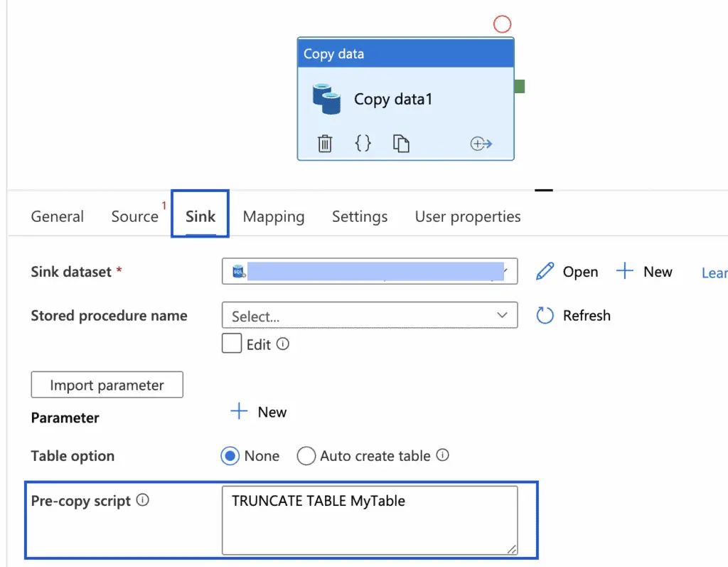The width and height of the screenshot is (728, 567).
Task: Click the pencil icon next to Open
Action: point(545,272)
